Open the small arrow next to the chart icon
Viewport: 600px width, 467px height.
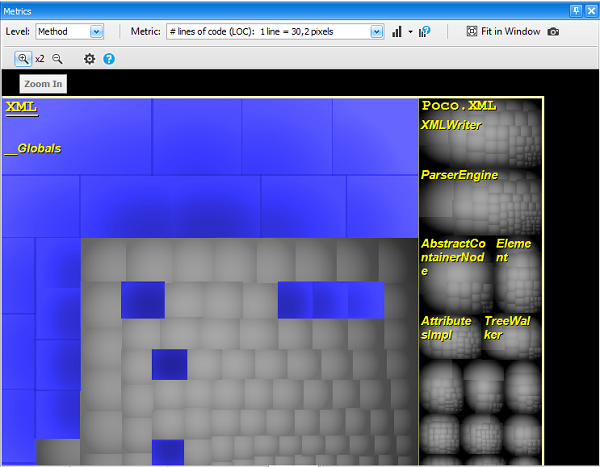tap(410, 32)
